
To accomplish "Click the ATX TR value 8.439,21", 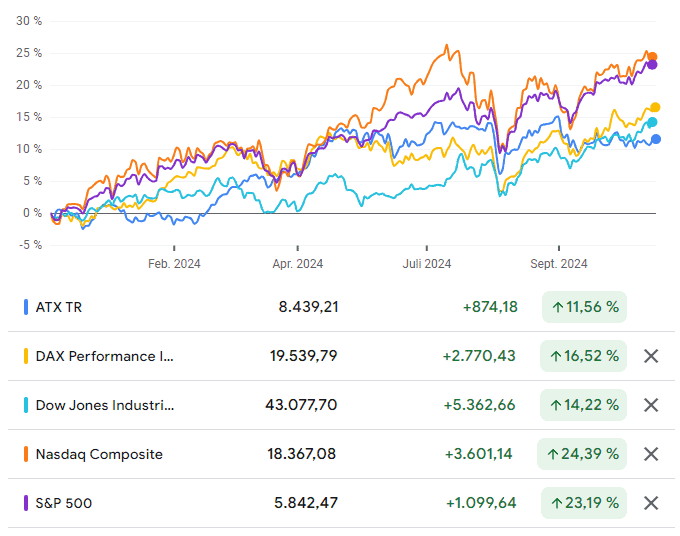I will click(x=308, y=307).
